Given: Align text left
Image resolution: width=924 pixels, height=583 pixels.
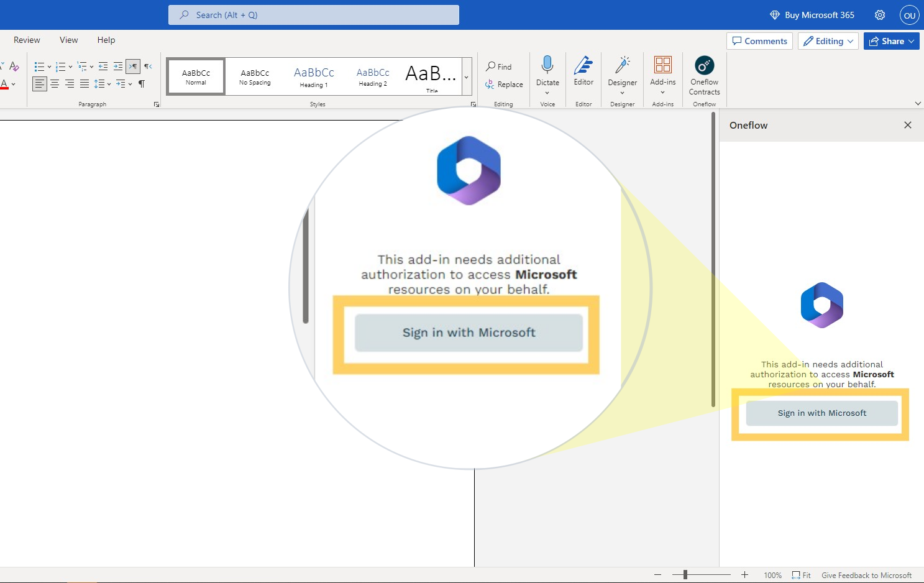Looking at the screenshot, I should coord(40,84).
